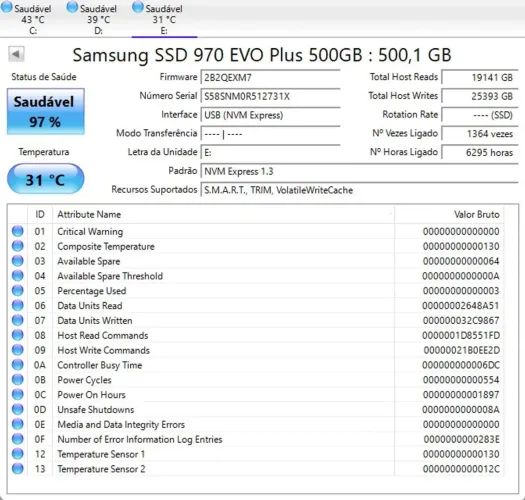Image resolution: width=525 pixels, height=500 pixels.
Task: Click the 31 °C temperature button
Action: coord(46,179)
